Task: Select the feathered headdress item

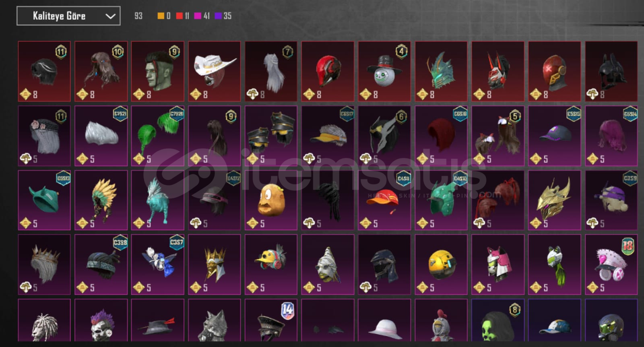Action: (x=101, y=200)
